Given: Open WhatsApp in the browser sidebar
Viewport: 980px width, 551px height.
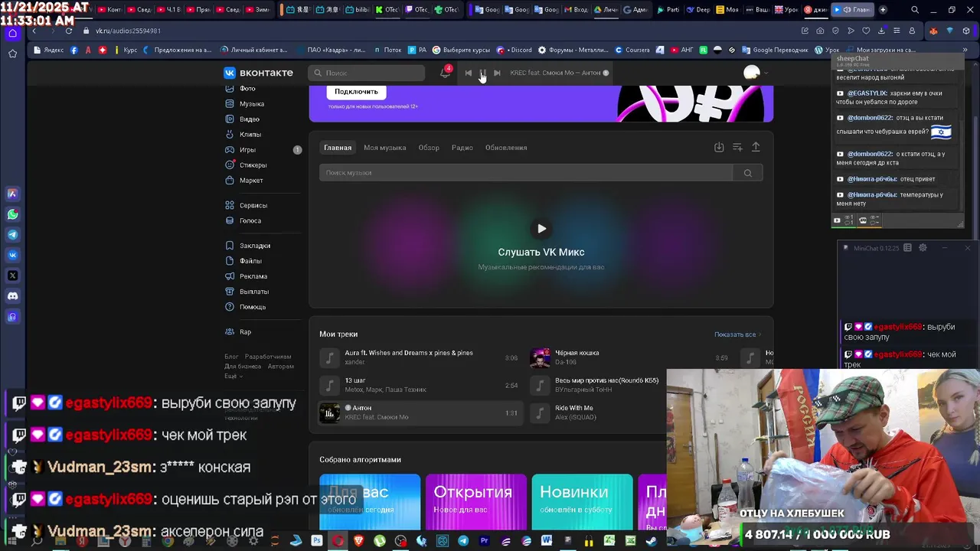Looking at the screenshot, I should [12, 214].
